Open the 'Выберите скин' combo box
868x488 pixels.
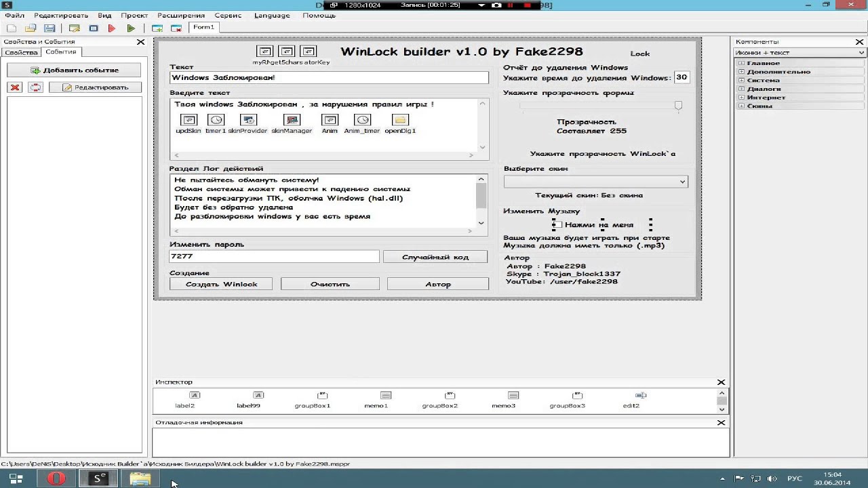(x=595, y=182)
